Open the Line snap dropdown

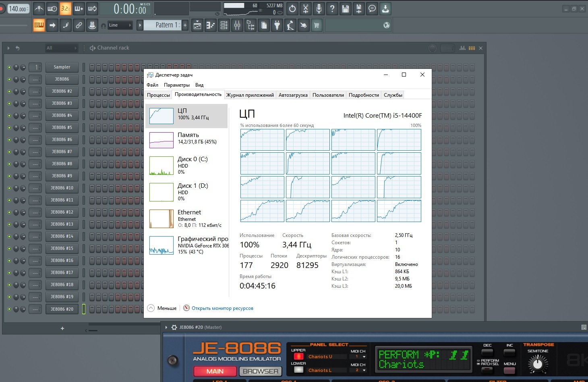[x=120, y=25]
